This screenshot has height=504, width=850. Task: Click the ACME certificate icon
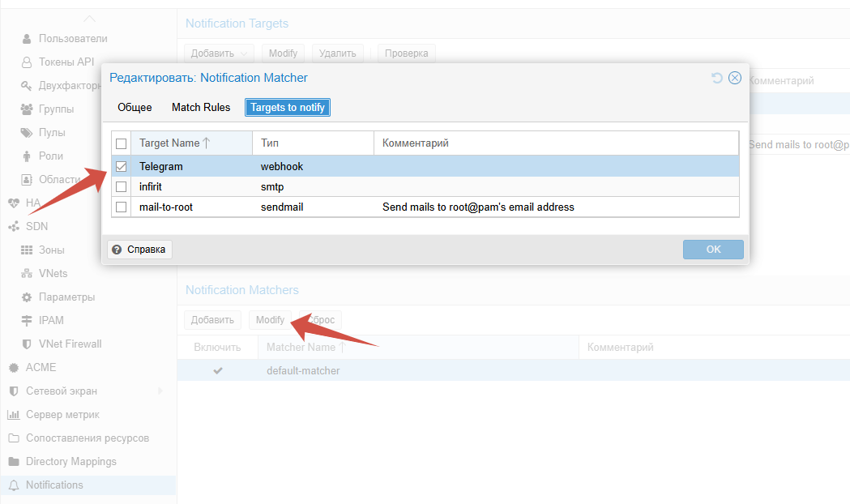pyautogui.click(x=14, y=367)
